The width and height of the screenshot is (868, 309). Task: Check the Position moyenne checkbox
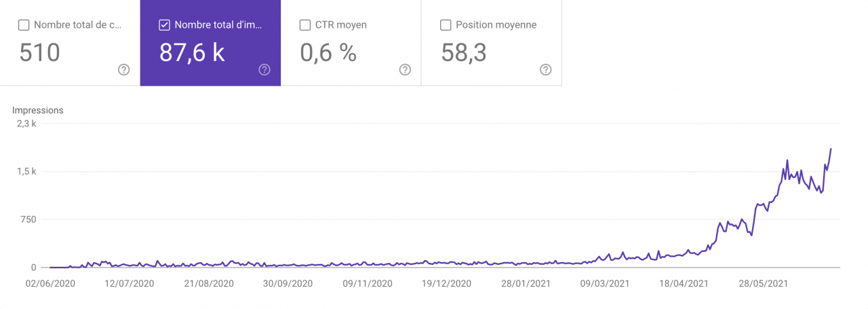pyautogui.click(x=446, y=25)
